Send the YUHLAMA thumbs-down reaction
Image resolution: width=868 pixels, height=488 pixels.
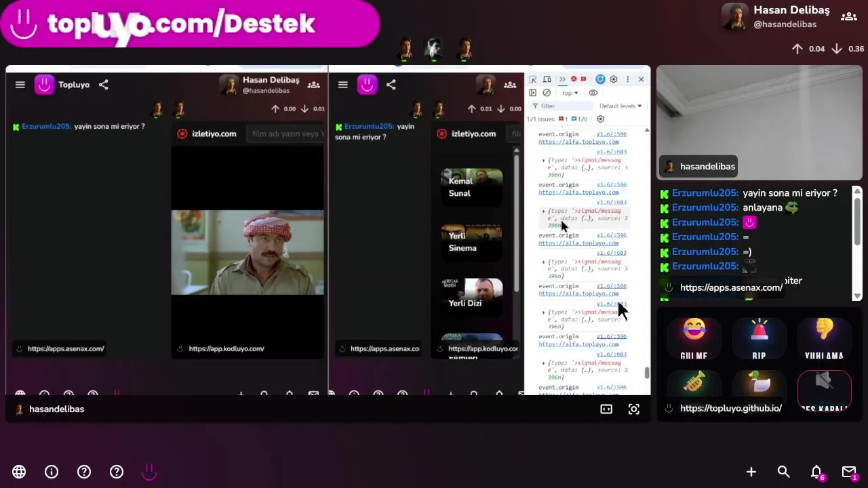(824, 339)
